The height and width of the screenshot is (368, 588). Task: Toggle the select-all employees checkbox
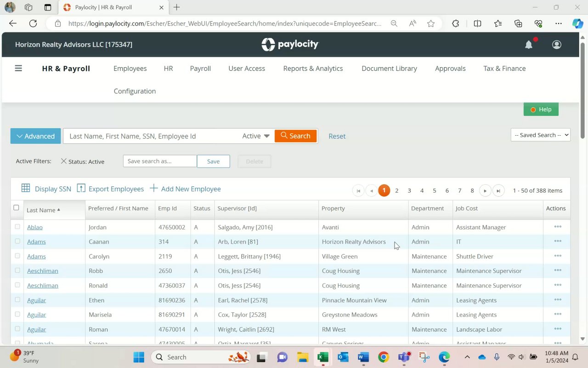pos(16,207)
